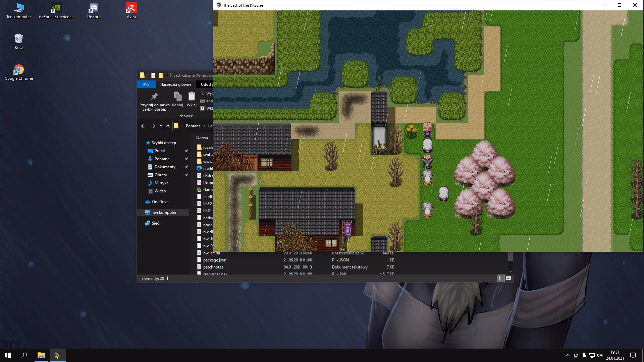The image size is (644, 362).
Task: Switch Explorer to details view
Action: pyautogui.click(x=500, y=279)
